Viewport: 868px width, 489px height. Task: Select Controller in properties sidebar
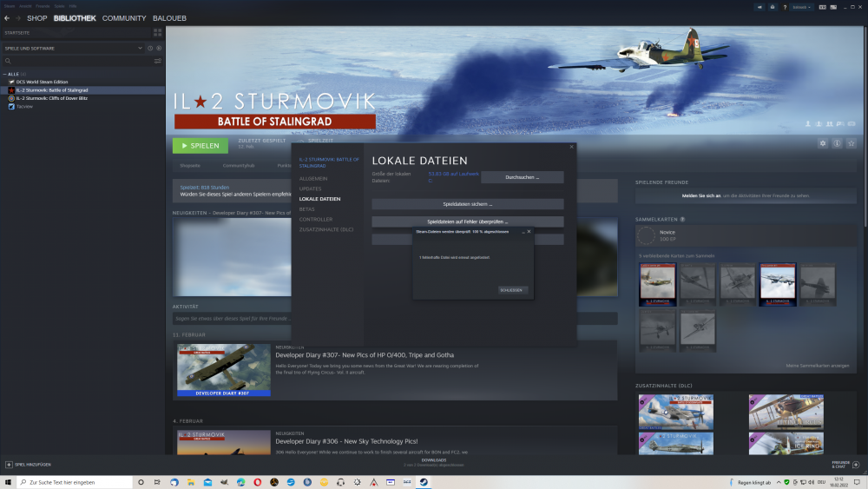click(316, 219)
